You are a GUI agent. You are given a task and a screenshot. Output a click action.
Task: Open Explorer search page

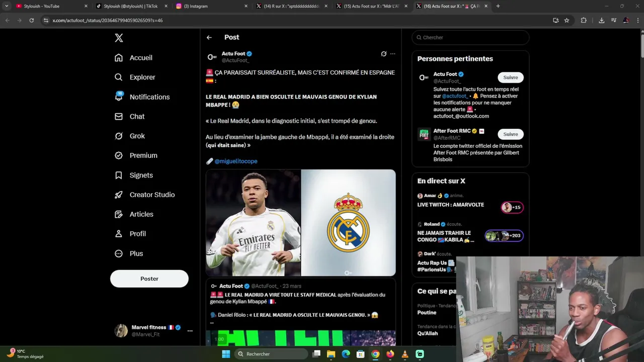135,77
